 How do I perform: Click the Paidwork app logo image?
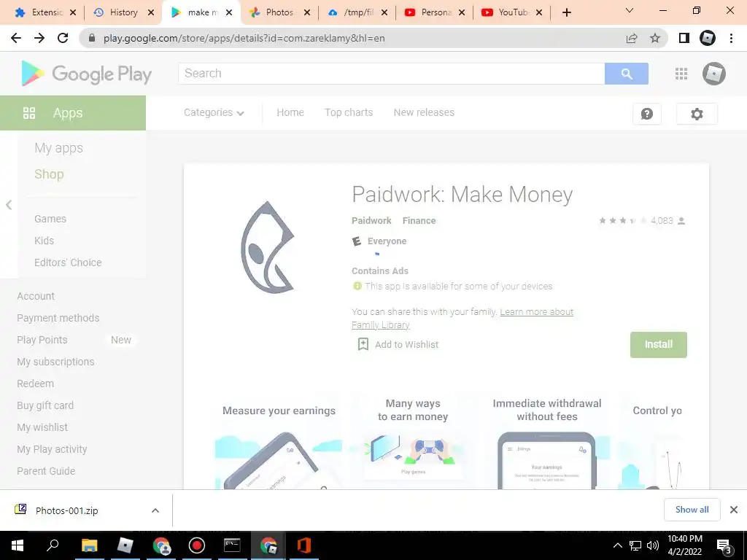click(x=267, y=247)
